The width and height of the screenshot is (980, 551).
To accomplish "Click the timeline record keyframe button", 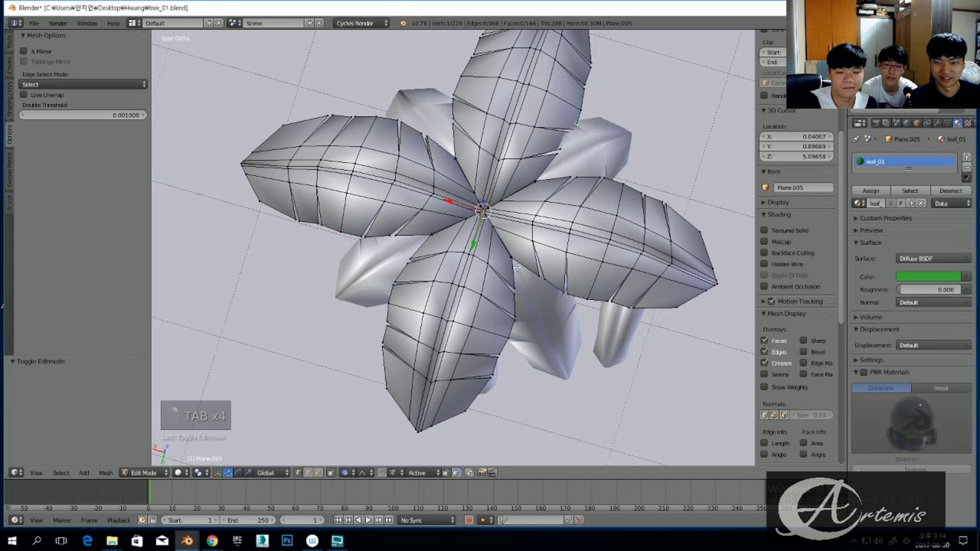I will tap(469, 520).
